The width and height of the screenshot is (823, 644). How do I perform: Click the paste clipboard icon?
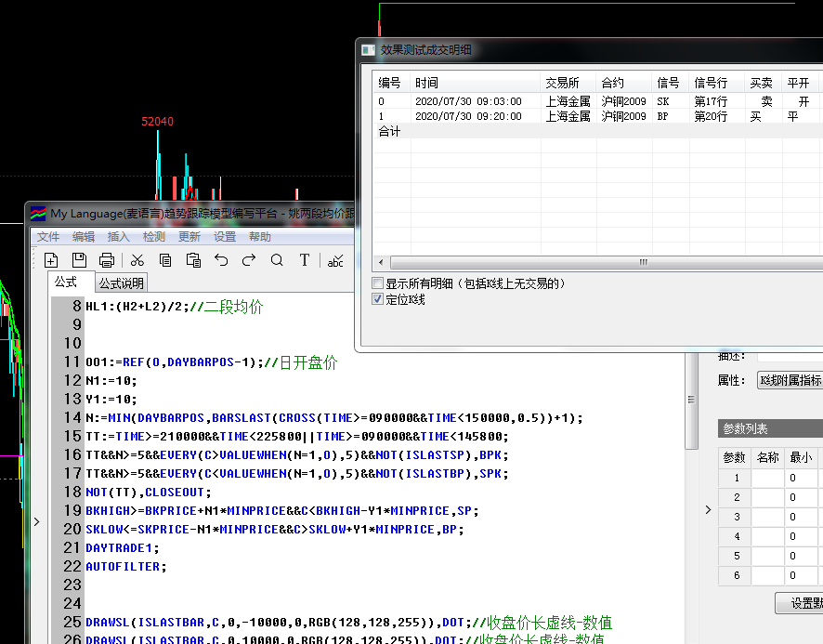pos(193,260)
